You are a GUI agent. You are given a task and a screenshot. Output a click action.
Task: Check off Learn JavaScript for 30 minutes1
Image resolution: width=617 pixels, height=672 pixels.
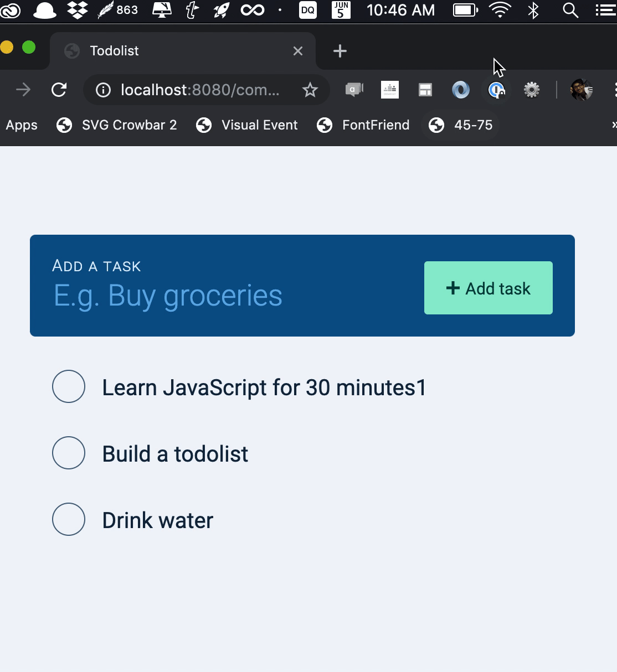point(69,386)
